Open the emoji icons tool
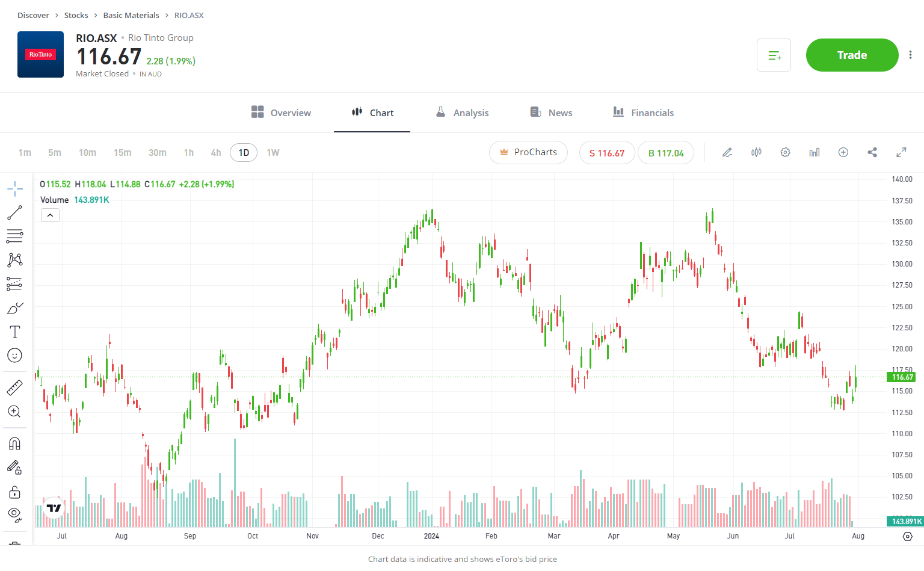This screenshot has width=924, height=571. pyautogui.click(x=15, y=356)
